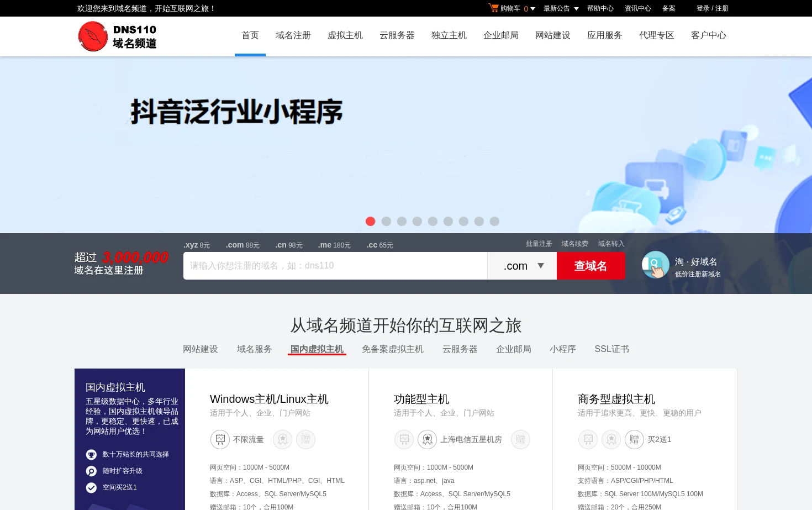Select the 国内虚拟主机 tab
The height and width of the screenshot is (510, 812).
click(x=317, y=349)
